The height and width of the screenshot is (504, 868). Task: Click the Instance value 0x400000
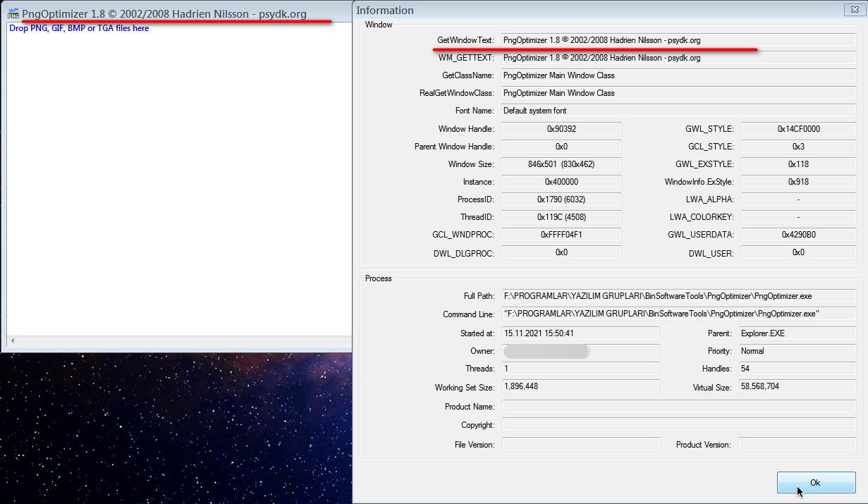[x=561, y=182]
